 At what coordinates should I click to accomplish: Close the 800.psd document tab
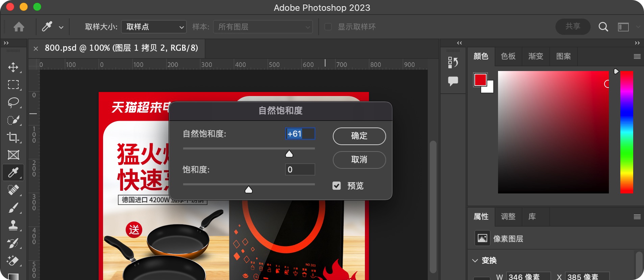(x=36, y=48)
